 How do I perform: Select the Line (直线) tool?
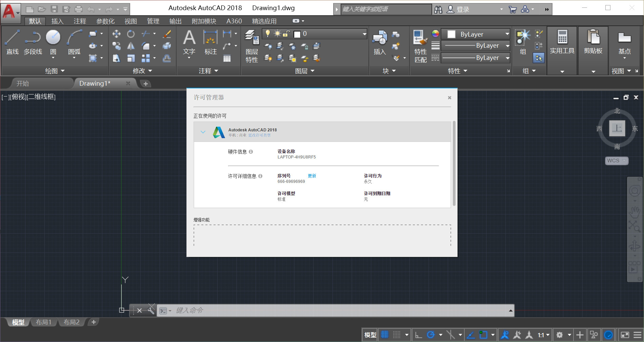point(12,42)
